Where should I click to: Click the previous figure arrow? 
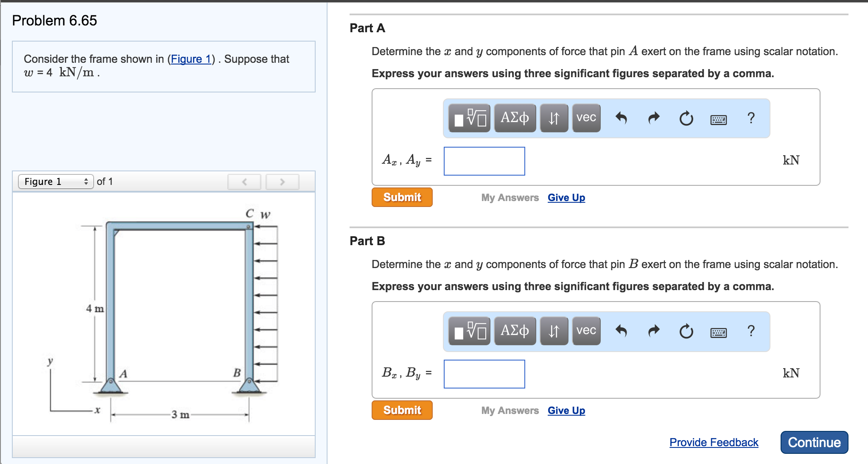(244, 182)
